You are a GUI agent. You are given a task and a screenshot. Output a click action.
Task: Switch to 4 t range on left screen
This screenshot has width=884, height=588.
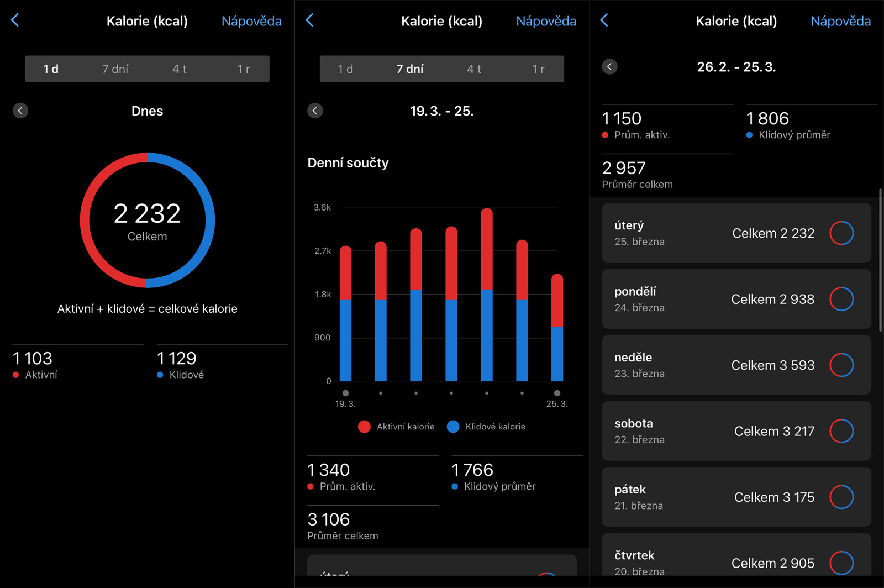(180, 69)
